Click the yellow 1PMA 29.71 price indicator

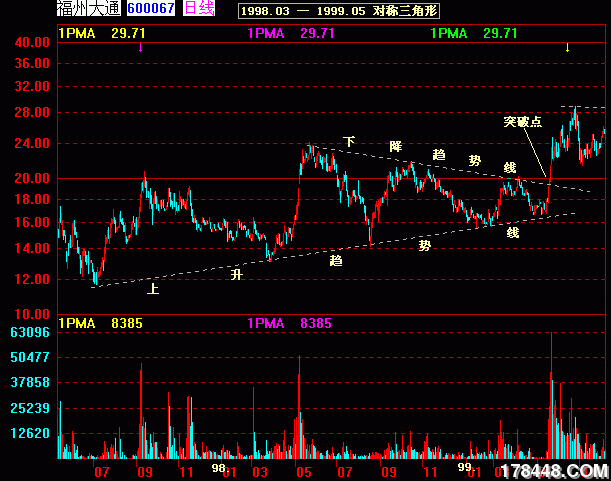point(105,33)
